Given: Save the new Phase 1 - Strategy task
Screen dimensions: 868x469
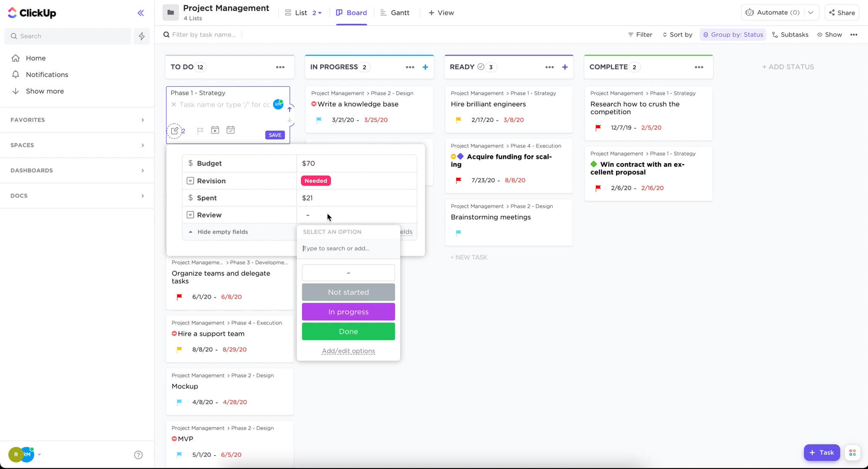Looking at the screenshot, I should (x=275, y=135).
